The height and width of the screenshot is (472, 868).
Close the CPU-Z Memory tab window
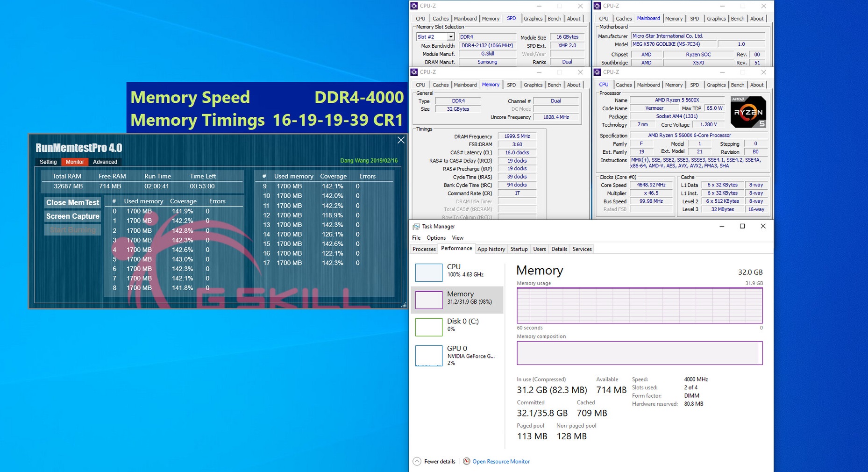[x=580, y=72]
